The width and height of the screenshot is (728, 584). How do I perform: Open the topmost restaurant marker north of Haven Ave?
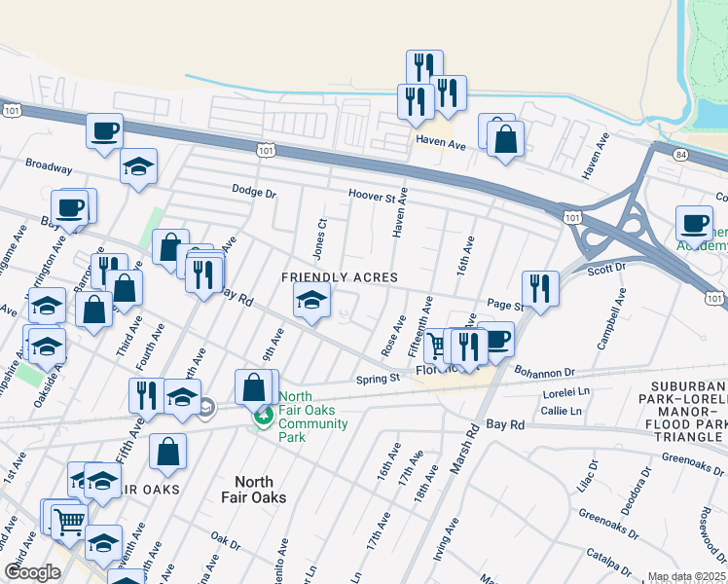[424, 65]
